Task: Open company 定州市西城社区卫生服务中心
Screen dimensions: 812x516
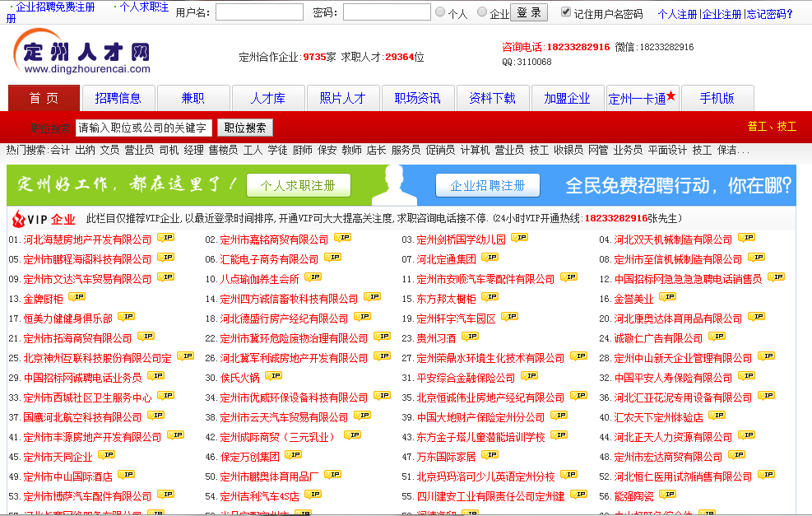Action: pos(87,397)
